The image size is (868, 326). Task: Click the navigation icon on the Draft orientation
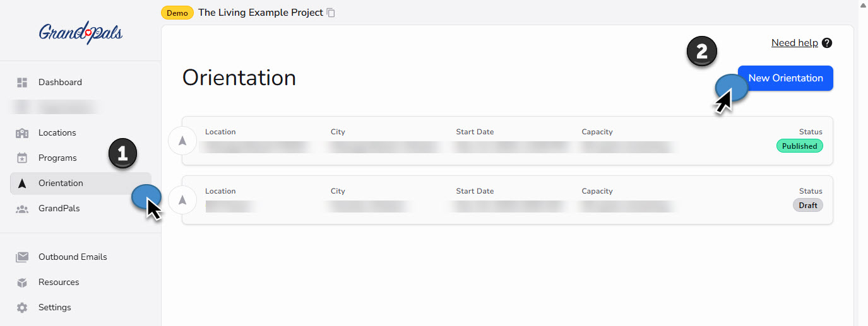coord(182,200)
